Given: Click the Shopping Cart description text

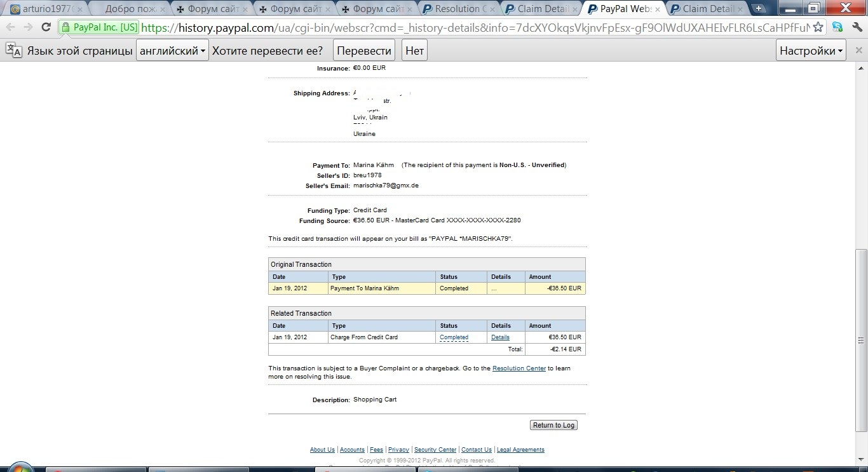Looking at the screenshot, I should (375, 400).
